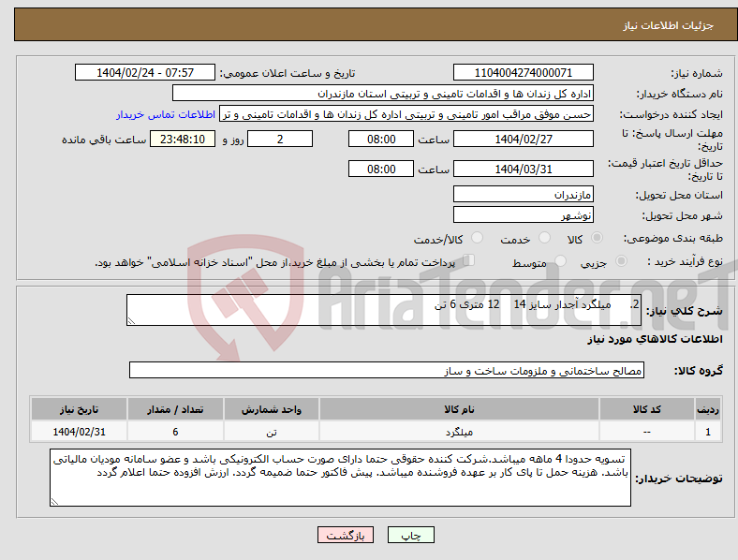
Task: Toggle the اسناد خزانه اسلامی payment checkbox
Action: click(469, 260)
